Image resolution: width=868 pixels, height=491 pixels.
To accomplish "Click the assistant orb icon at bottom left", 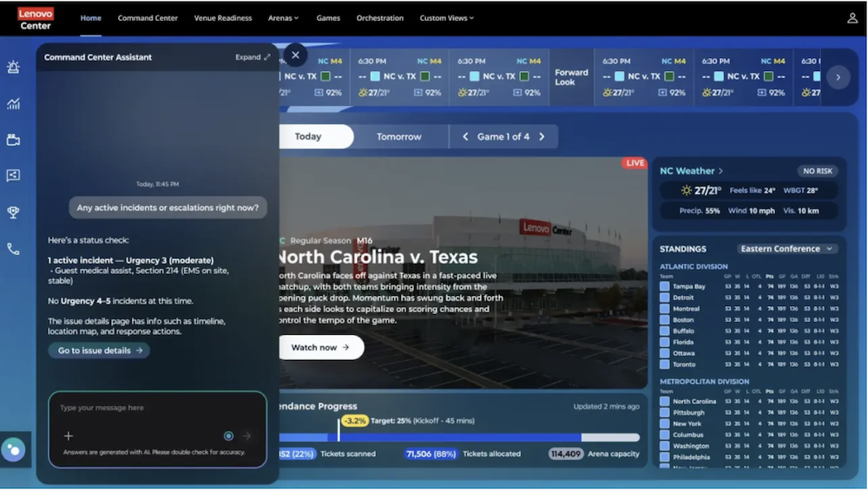I will pos(13,449).
